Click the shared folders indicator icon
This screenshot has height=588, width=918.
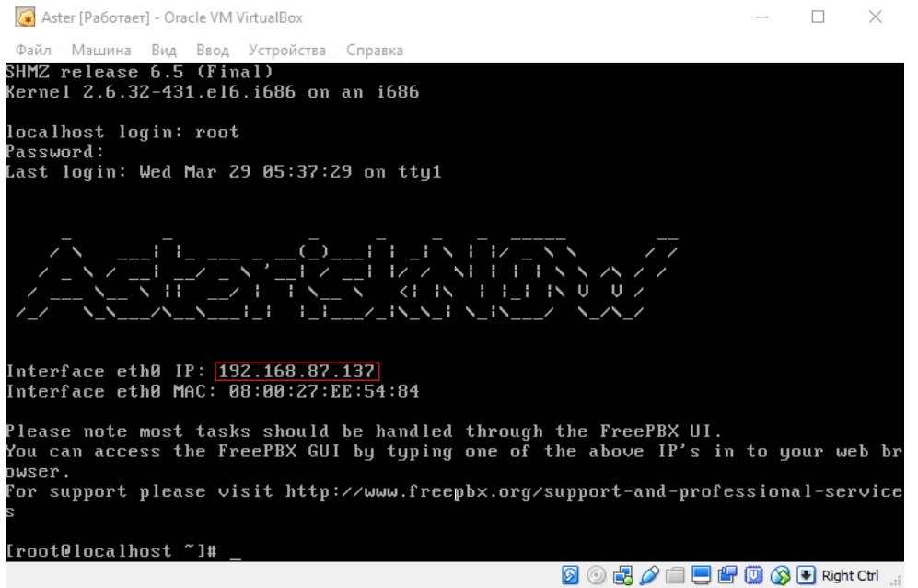click(674, 576)
